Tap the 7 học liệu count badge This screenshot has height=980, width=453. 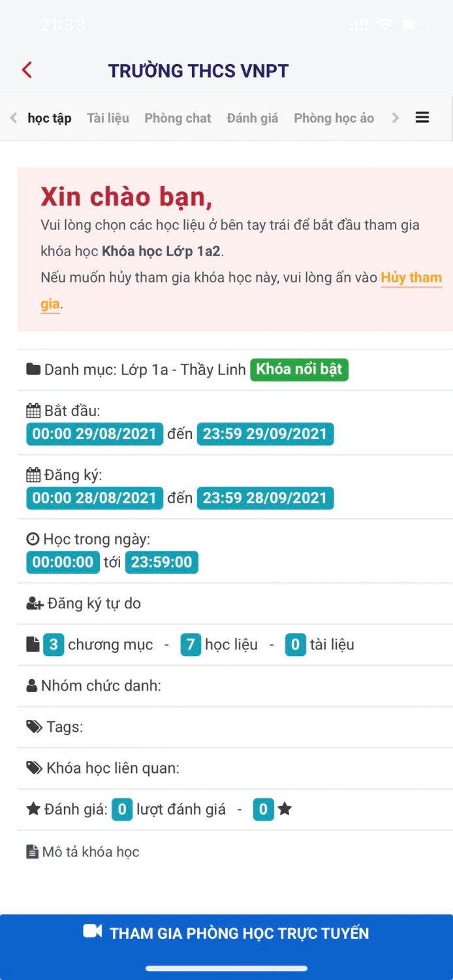click(x=191, y=645)
